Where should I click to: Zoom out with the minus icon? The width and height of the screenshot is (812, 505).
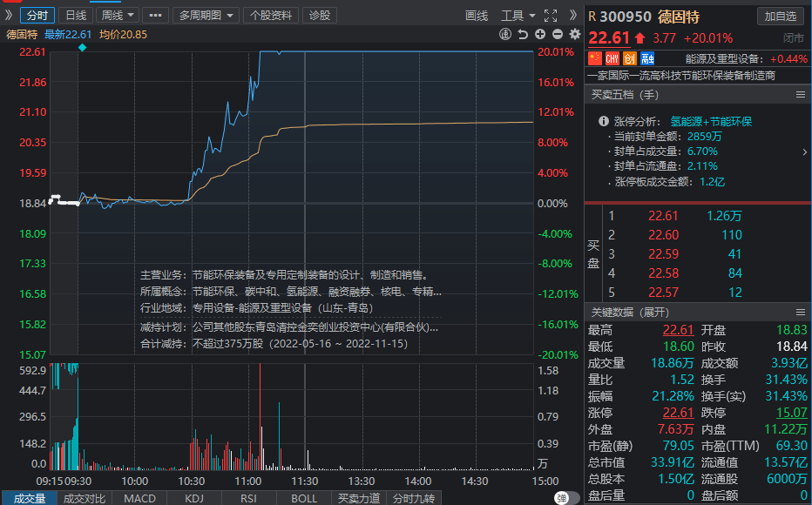pyautogui.click(x=558, y=34)
